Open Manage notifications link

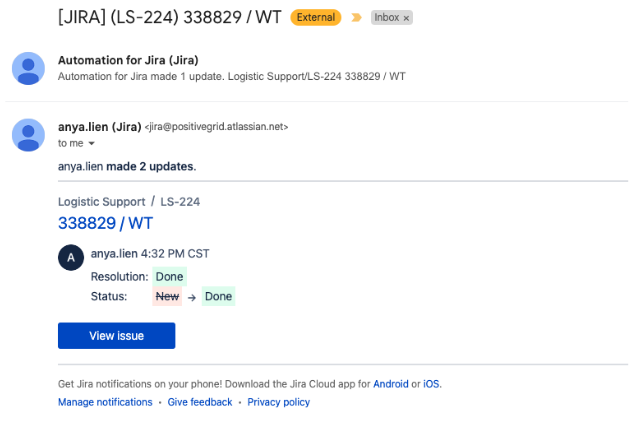105,402
